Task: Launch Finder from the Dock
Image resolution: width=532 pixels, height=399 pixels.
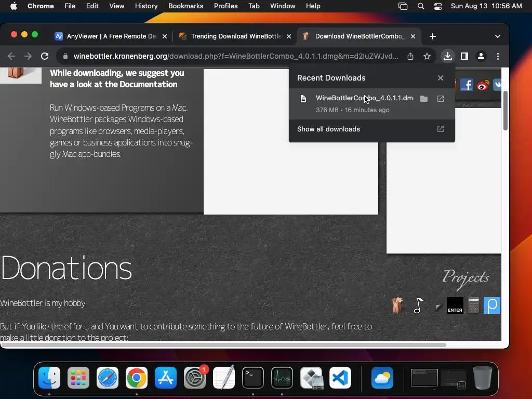Action: click(49, 377)
